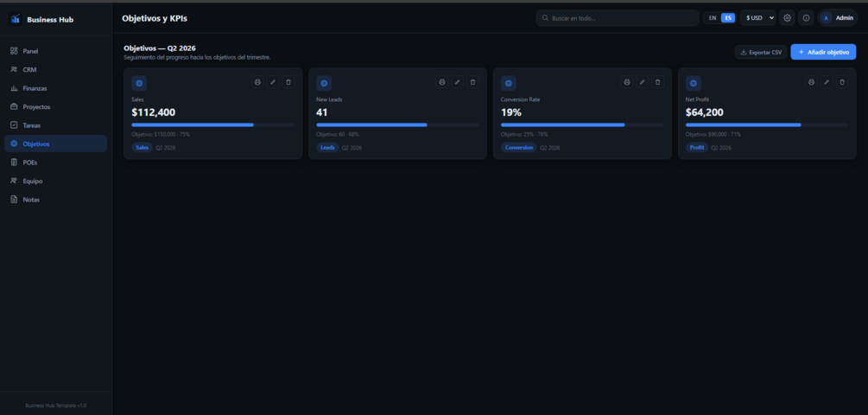868x415 pixels.
Task: Click 'Objetivos — Q2 2026' heading
Action: (160, 48)
